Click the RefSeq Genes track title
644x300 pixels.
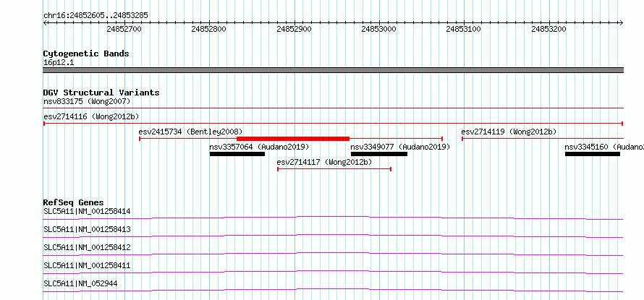click(x=73, y=202)
